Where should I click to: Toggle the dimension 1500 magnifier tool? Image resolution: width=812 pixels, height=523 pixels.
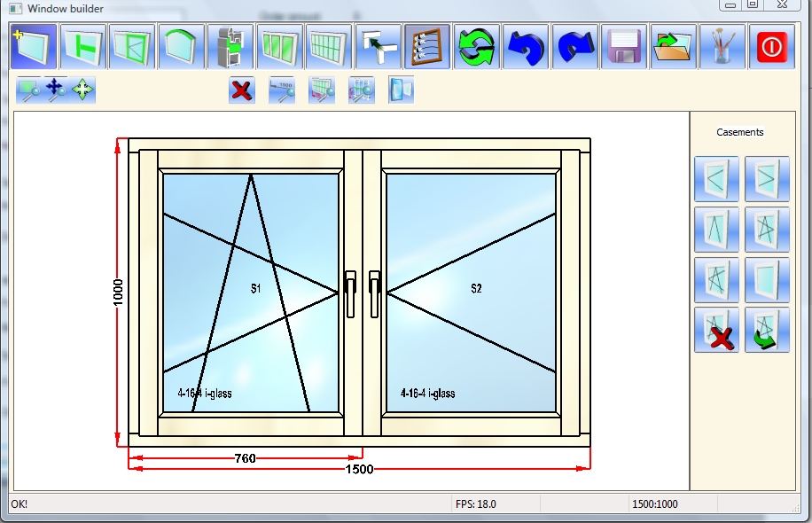click(282, 90)
